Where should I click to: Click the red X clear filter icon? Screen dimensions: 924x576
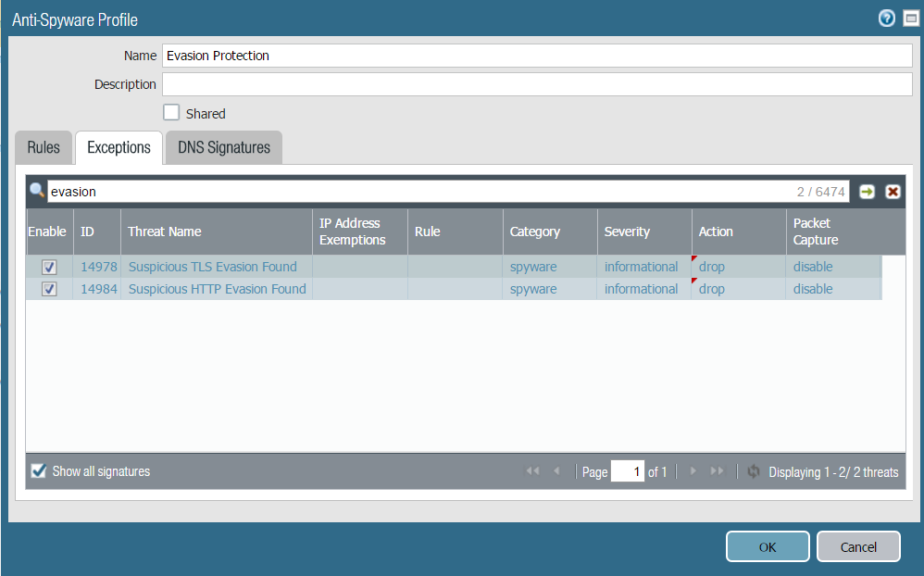point(893,192)
